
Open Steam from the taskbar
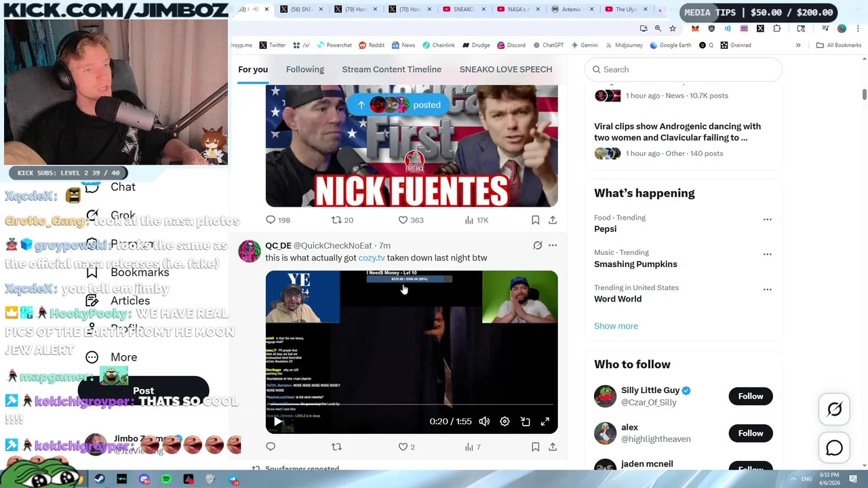coord(100,479)
